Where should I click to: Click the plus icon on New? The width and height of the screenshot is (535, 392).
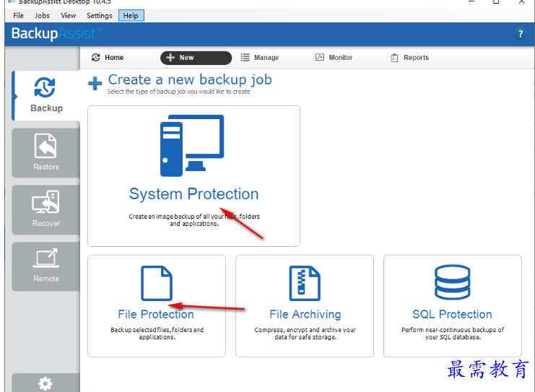(170, 58)
